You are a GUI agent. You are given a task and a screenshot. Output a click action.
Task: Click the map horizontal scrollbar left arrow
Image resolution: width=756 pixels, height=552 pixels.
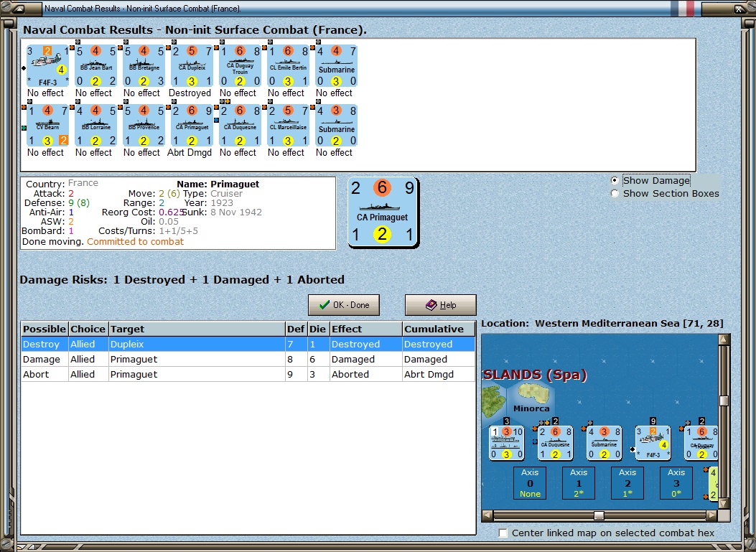(487, 515)
